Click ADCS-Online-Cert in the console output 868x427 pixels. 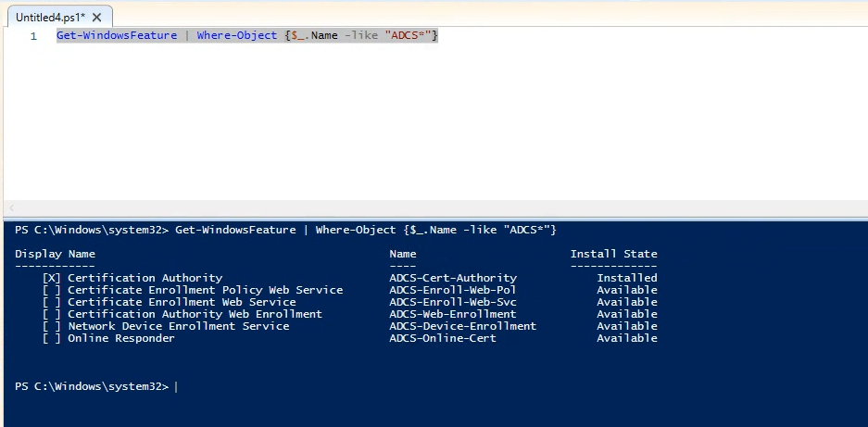[x=443, y=338]
